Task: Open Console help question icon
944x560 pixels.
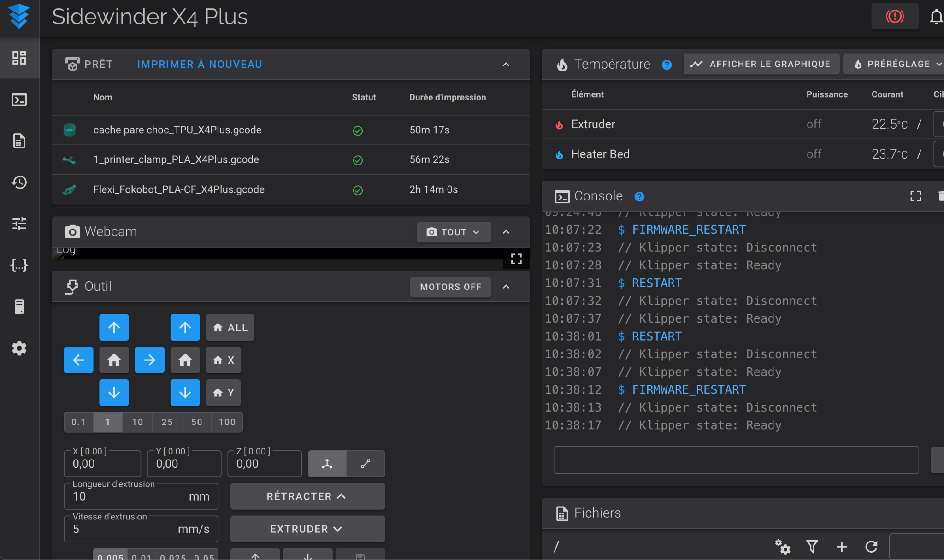Action: (x=639, y=197)
